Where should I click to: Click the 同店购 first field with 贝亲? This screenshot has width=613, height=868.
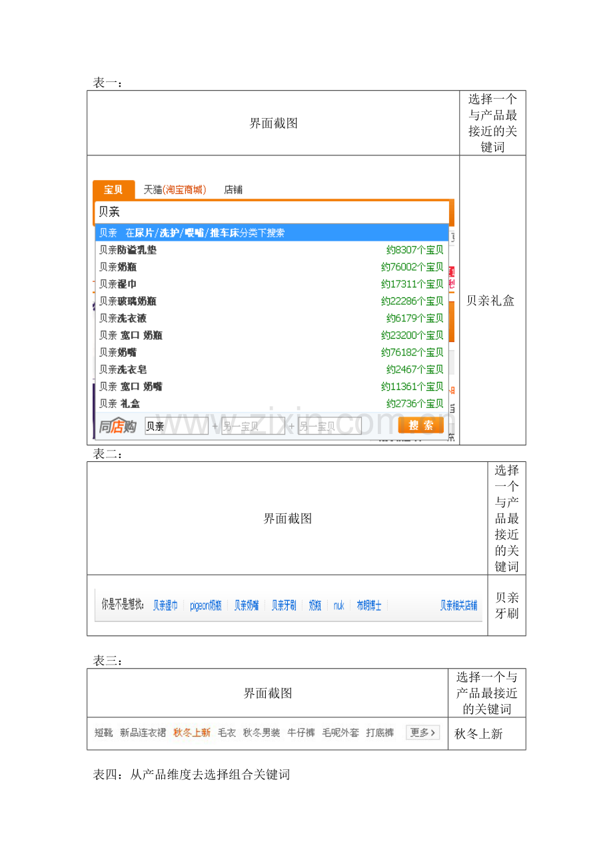point(177,426)
